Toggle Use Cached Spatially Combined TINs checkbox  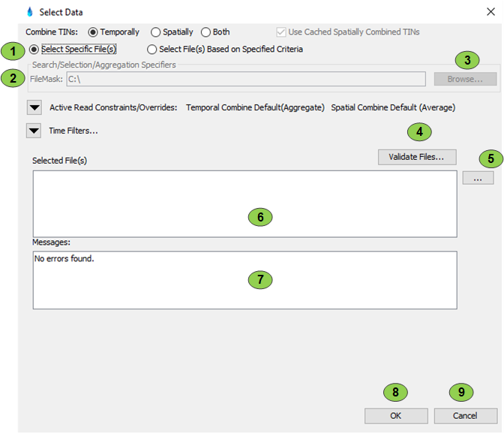281,32
